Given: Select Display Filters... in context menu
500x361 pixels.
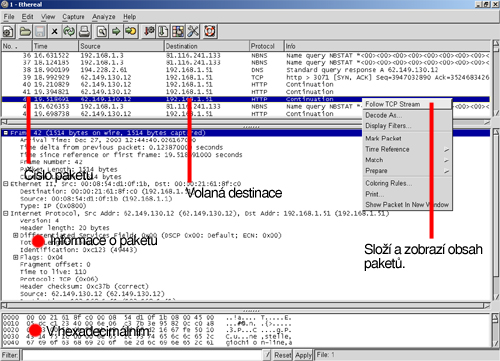Looking at the screenshot, I should [x=407, y=126].
